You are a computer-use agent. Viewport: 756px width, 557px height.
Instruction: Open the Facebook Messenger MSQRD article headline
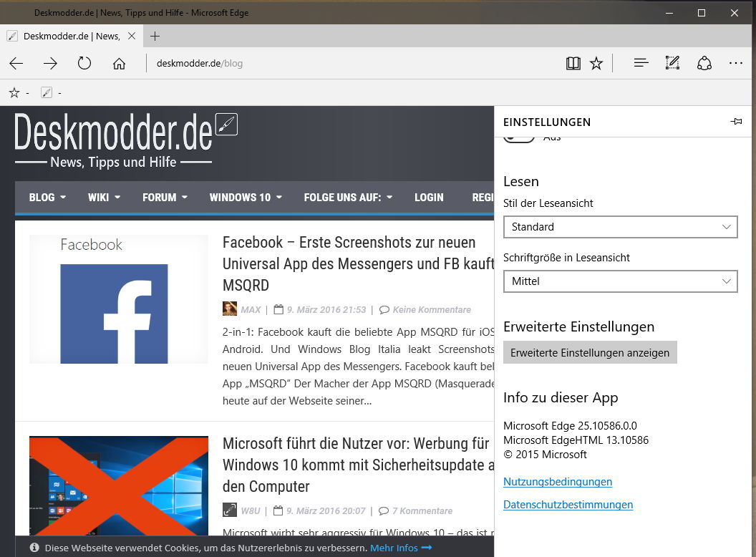[358, 263]
